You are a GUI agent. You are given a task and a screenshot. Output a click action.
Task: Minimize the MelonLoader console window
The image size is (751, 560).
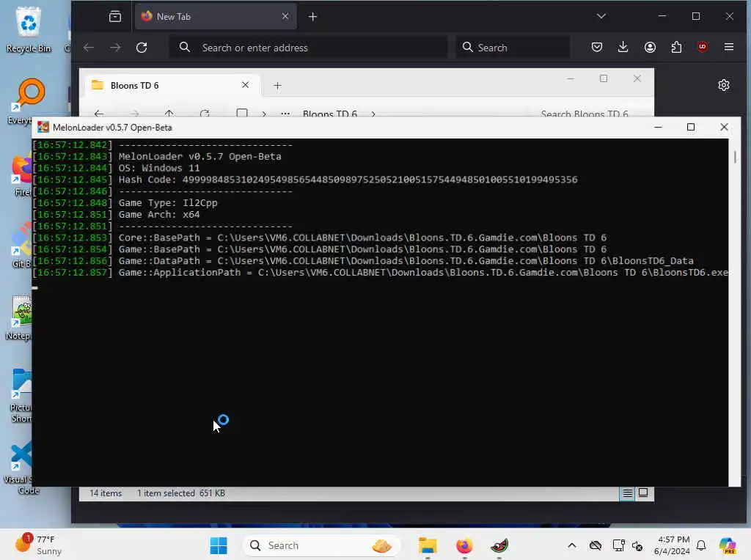658,127
